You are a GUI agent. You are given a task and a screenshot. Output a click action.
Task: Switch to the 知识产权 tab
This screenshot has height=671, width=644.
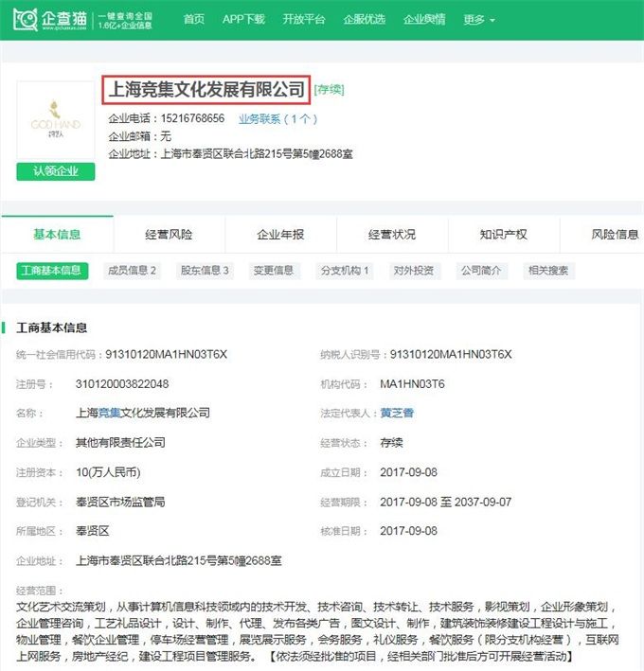tap(504, 235)
